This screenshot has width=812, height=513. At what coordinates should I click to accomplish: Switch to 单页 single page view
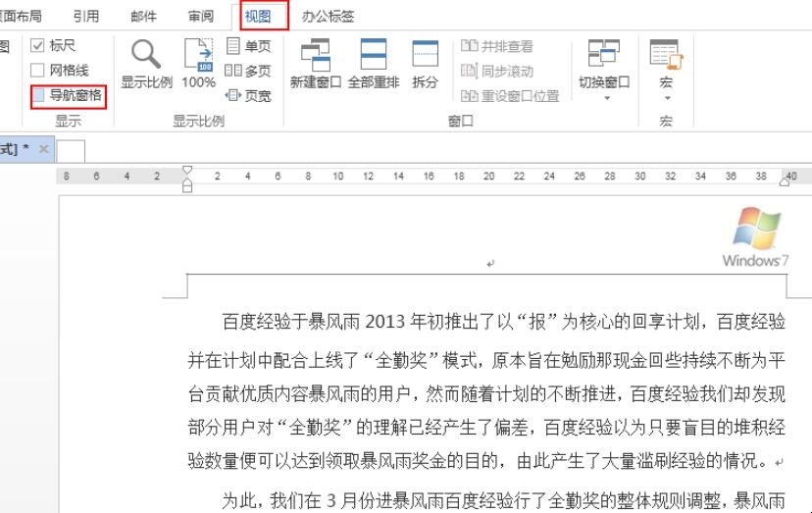coord(248,46)
